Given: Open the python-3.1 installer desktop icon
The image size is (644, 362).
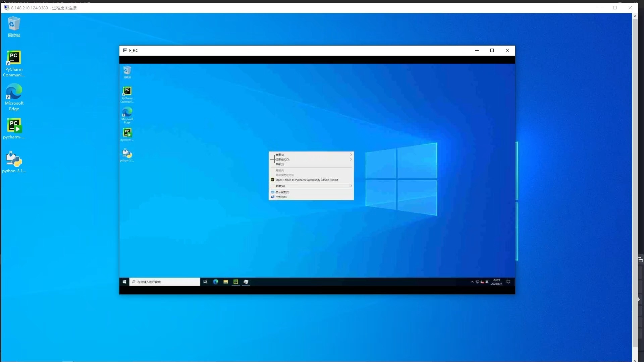Looking at the screenshot, I should [x=14, y=160].
